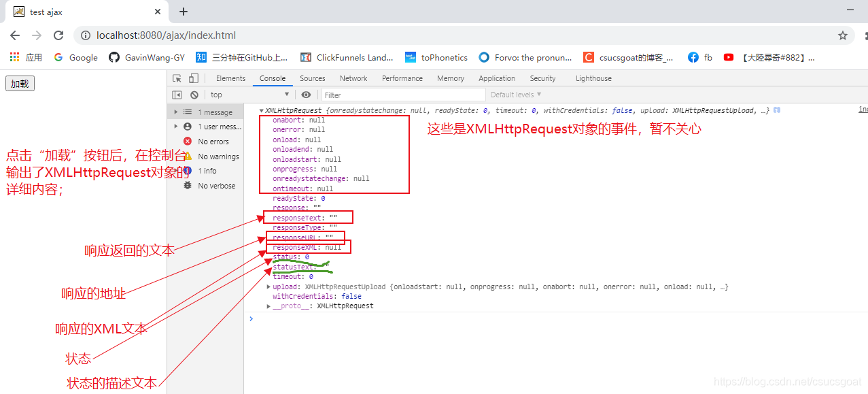Image resolution: width=868 pixels, height=394 pixels.
Task: Switch to the Application tab
Action: tap(497, 78)
